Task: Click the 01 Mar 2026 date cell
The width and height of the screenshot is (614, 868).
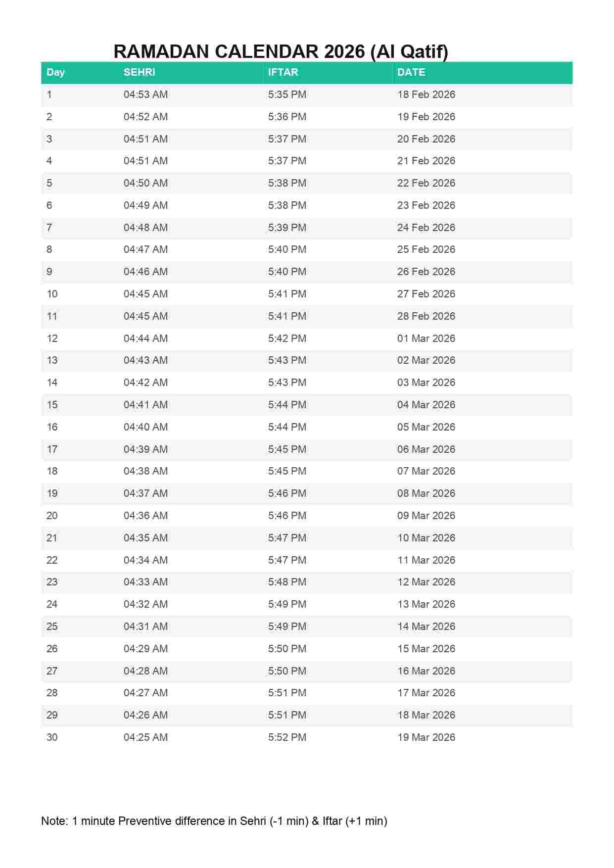Action: [426, 338]
